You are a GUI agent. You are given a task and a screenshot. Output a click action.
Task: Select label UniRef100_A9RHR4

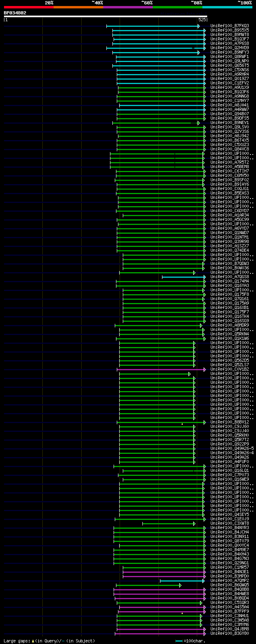click(x=230, y=74)
